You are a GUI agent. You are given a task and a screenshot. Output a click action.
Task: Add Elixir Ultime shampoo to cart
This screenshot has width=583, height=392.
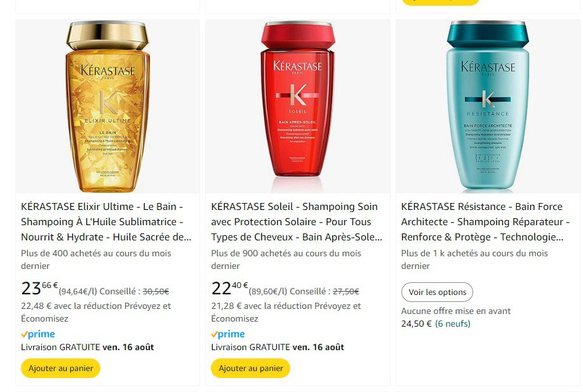60,369
